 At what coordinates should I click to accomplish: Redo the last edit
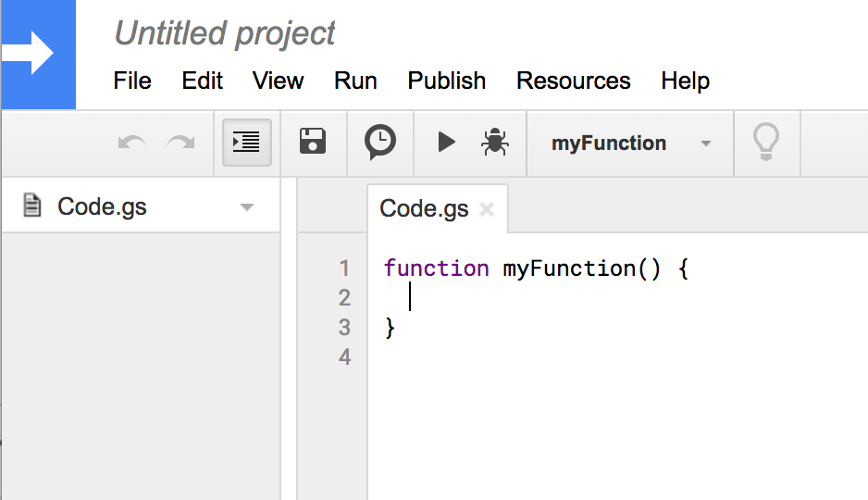pyautogui.click(x=181, y=143)
